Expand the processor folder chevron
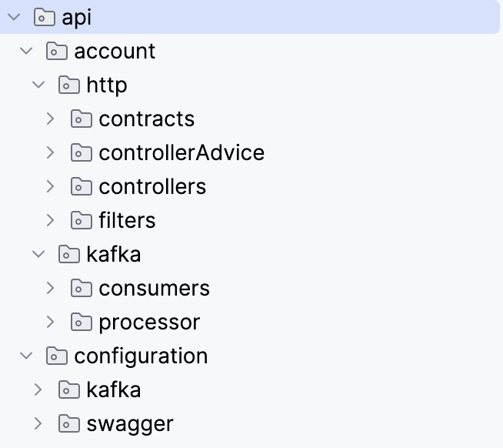503x448 pixels. [x=51, y=323]
